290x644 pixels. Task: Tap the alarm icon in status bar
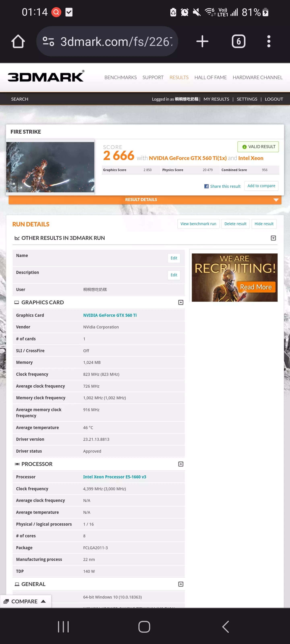coord(185,12)
